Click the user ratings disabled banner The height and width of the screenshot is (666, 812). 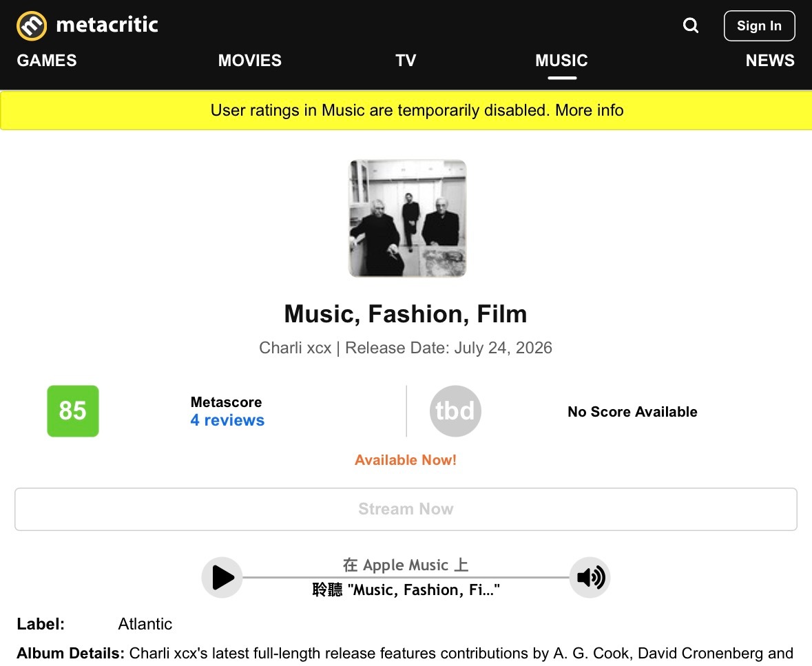coord(406,110)
